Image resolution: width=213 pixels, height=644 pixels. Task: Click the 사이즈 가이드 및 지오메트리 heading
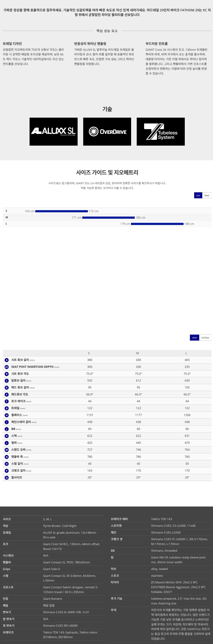(x=107, y=172)
